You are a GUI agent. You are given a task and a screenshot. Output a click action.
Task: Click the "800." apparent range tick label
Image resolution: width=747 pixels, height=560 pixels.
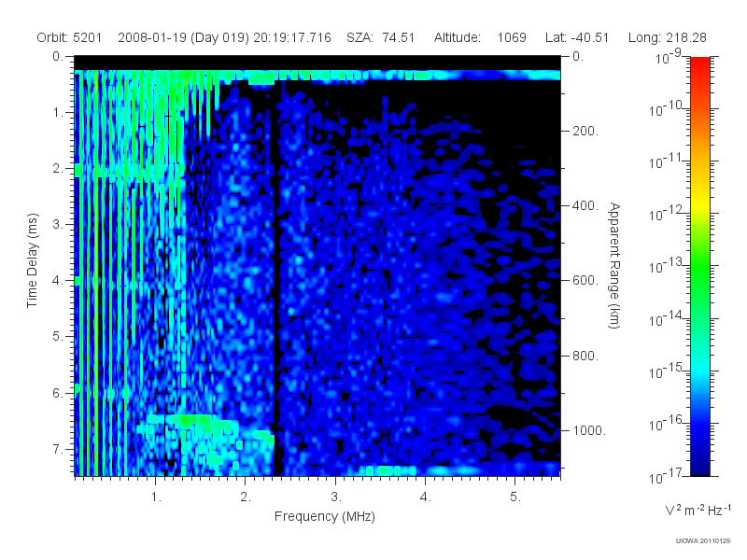(585, 356)
